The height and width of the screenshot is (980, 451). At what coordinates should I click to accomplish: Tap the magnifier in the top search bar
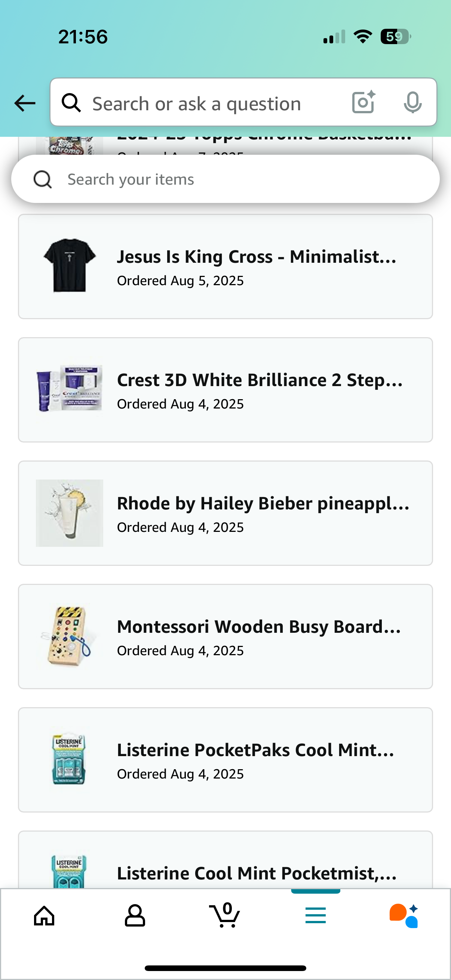(x=71, y=103)
